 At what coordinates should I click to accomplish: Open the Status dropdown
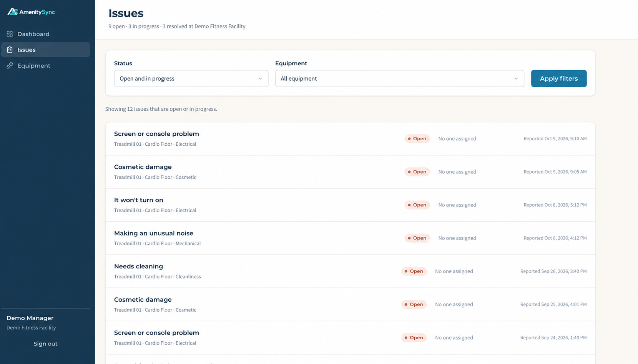point(191,78)
